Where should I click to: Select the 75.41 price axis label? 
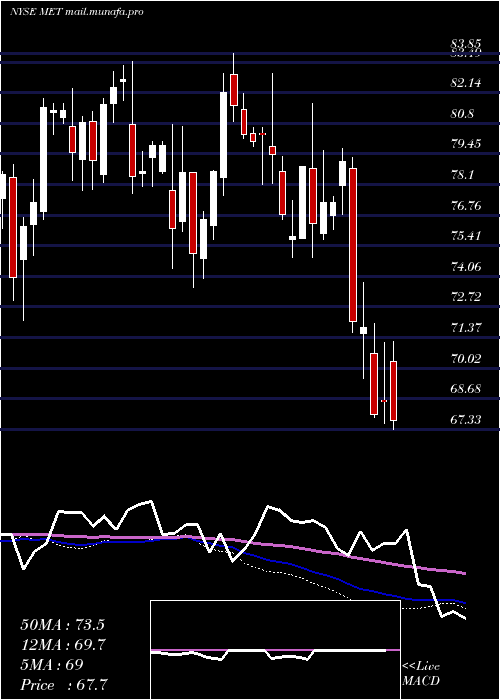(x=466, y=236)
